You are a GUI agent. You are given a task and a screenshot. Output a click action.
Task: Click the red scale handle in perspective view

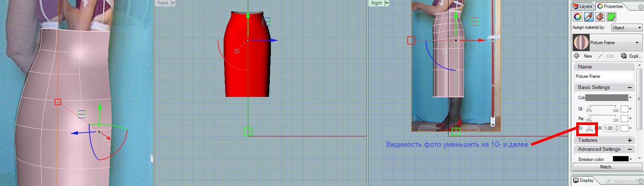[58, 102]
